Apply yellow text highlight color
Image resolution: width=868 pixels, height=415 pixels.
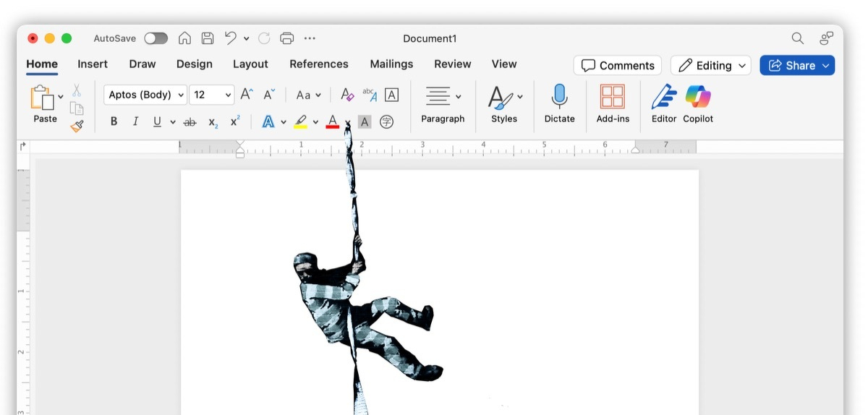click(x=301, y=122)
